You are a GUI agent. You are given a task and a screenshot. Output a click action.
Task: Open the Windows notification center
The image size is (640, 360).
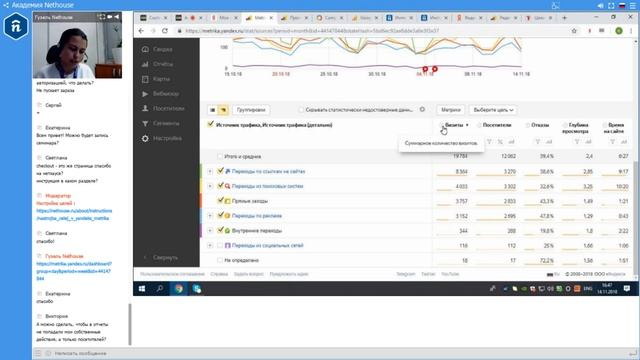click(x=627, y=289)
